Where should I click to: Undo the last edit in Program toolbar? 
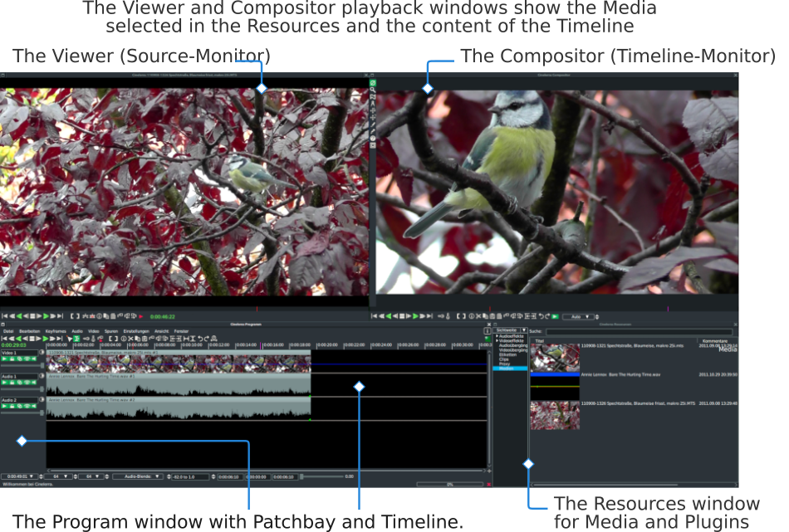click(x=200, y=339)
